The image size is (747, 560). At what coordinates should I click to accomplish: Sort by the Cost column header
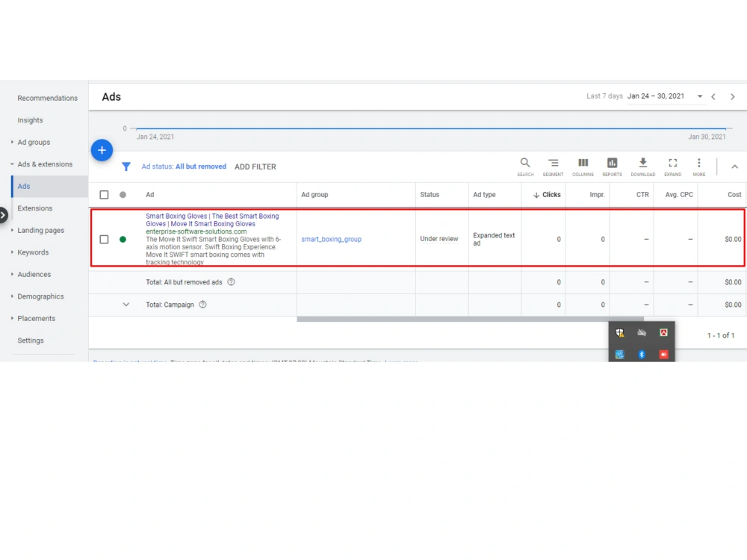point(734,195)
